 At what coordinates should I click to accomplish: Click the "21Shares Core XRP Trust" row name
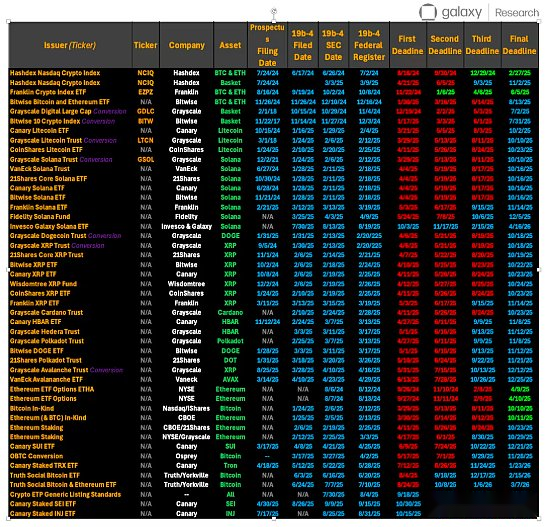[47, 255]
